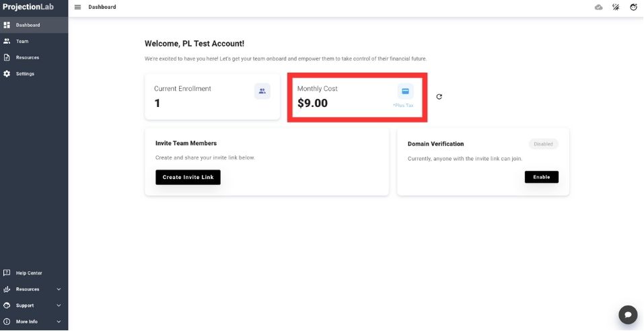Toggle the dark mode theme icon
This screenshot has width=644, height=331.
[616, 7]
